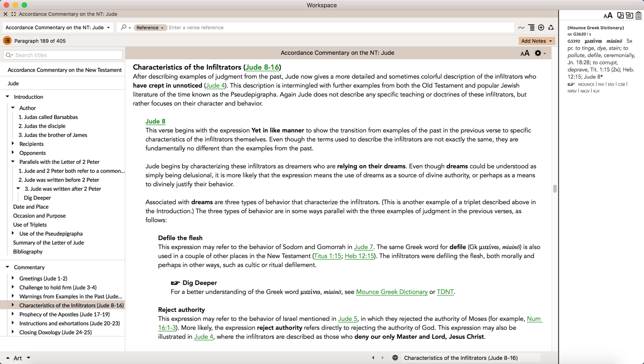Expand the Opponents tree node

(13, 153)
